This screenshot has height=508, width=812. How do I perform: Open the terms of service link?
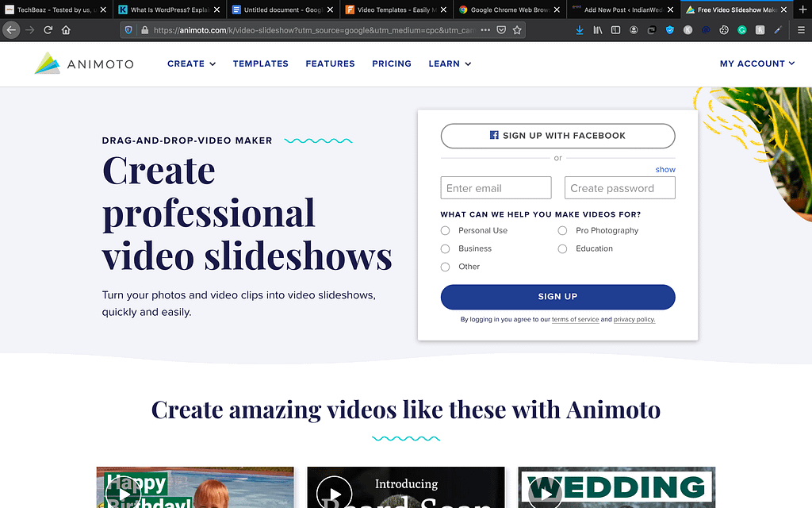click(x=575, y=319)
